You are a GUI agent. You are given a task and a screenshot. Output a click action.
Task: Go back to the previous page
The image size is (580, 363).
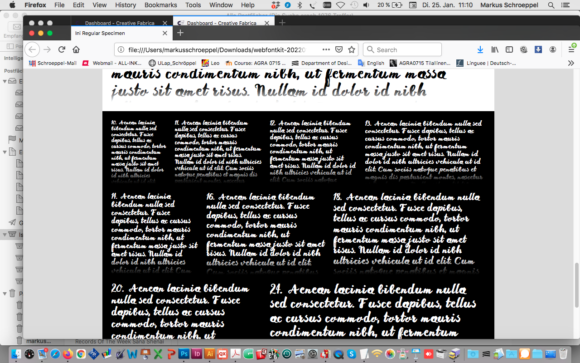(32, 50)
